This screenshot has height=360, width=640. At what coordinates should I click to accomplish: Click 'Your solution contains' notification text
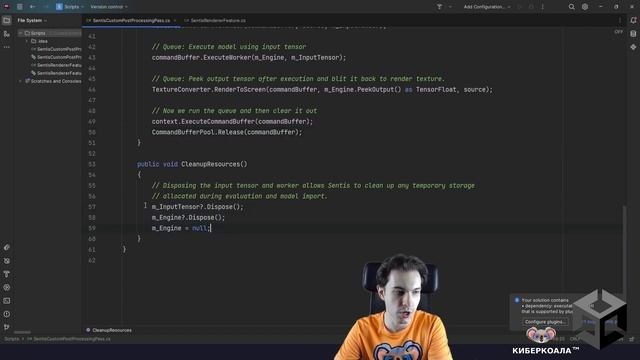[545, 300]
